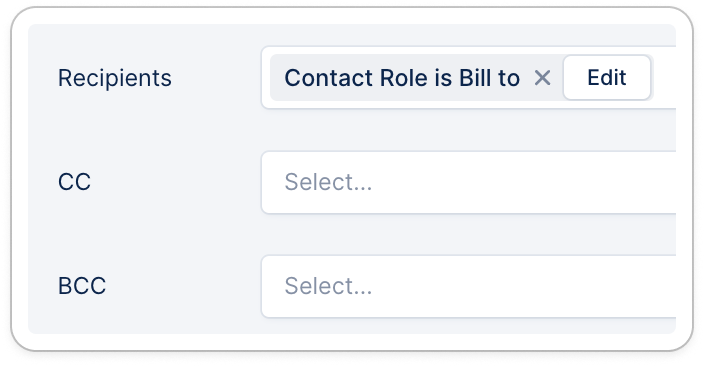This screenshot has width=704, height=366.
Task: Click empty space right of the Edit button
Action: (x=664, y=77)
